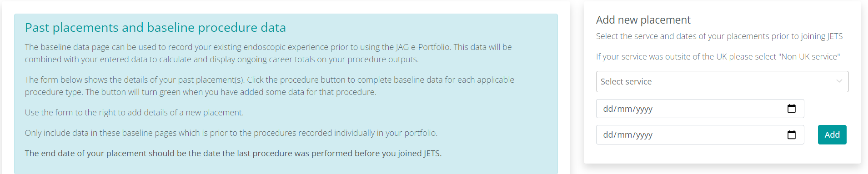Click the Add new placement heading
The width and height of the screenshot is (868, 174).
[643, 20]
